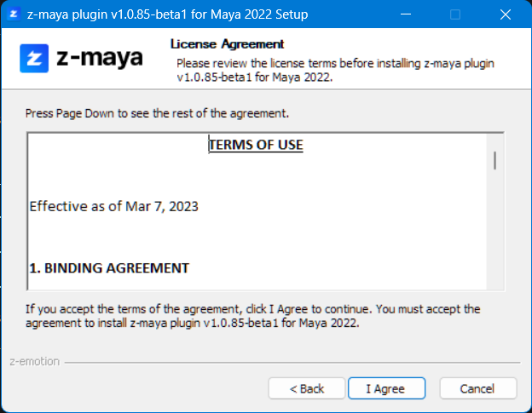The width and height of the screenshot is (532, 413).
Task: Click the review license terms description text
Action: [x=335, y=70]
